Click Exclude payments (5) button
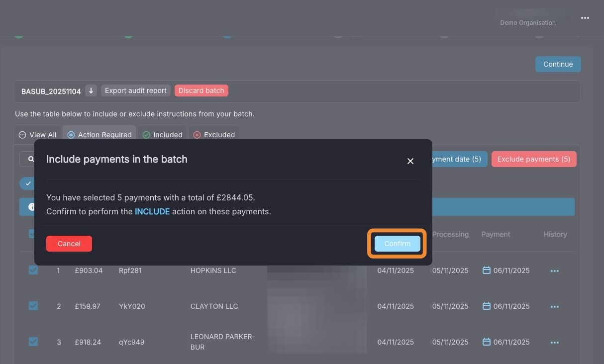 click(534, 159)
